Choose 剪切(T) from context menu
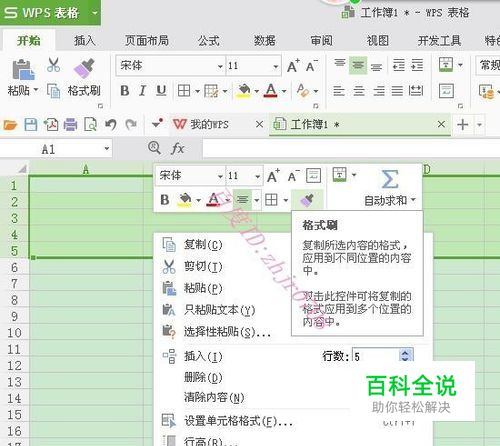This screenshot has height=446, width=500. tap(203, 267)
